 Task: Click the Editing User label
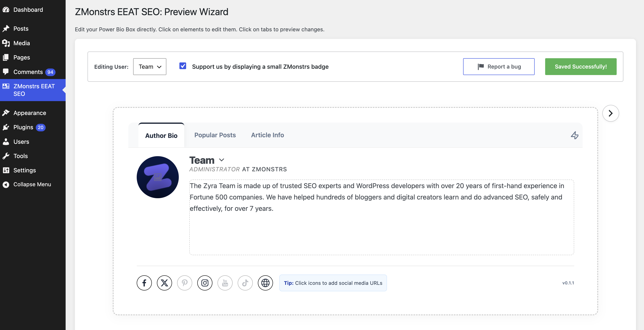tap(111, 67)
